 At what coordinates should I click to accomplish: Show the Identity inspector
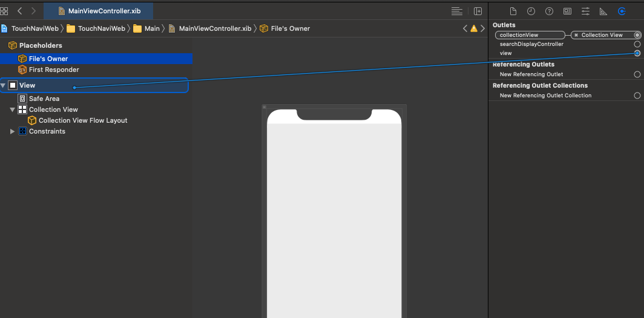coord(567,11)
